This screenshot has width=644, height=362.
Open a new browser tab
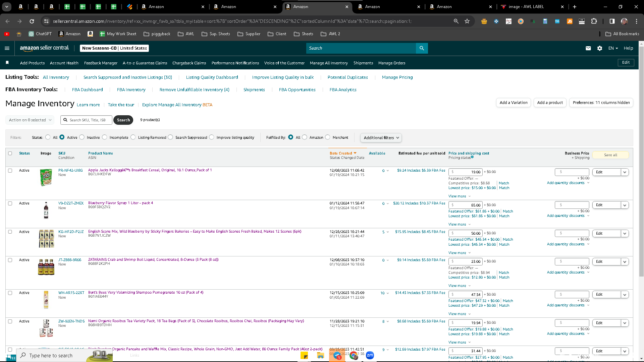point(575,7)
